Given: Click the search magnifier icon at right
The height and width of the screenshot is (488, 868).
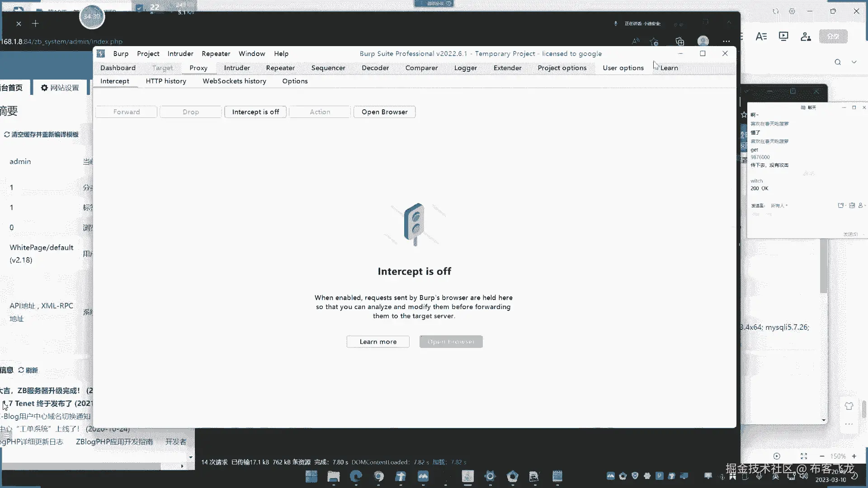Looking at the screenshot, I should click(838, 62).
